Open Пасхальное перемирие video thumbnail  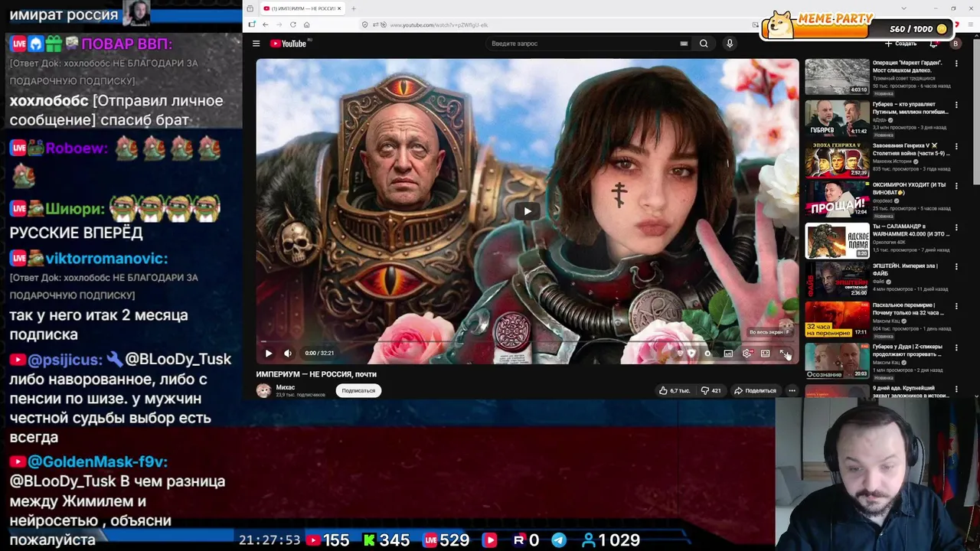click(837, 320)
